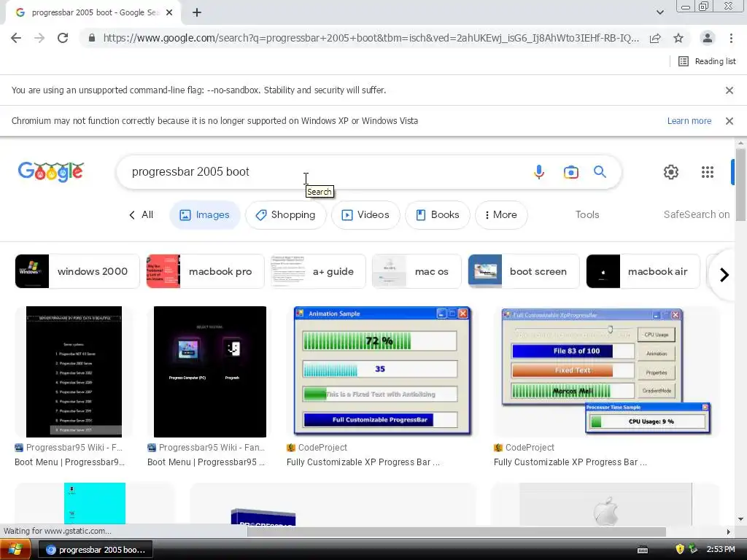Filter by mac os chip
Screen dimensions: 747x560
(x=417, y=271)
